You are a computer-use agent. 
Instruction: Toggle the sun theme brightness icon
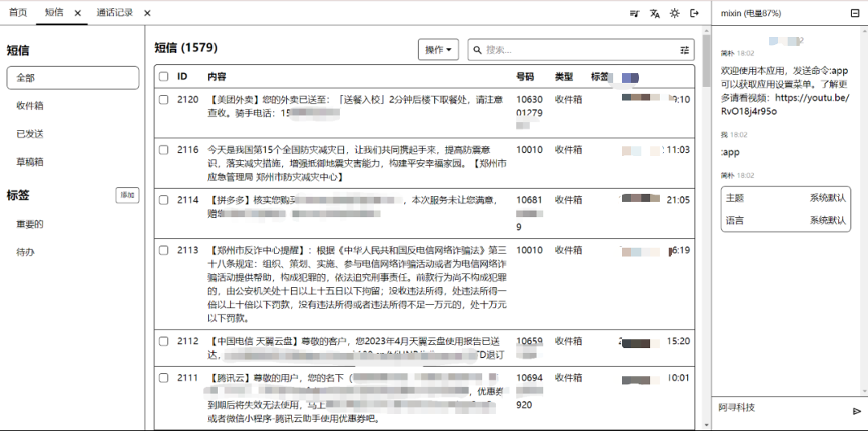click(674, 14)
